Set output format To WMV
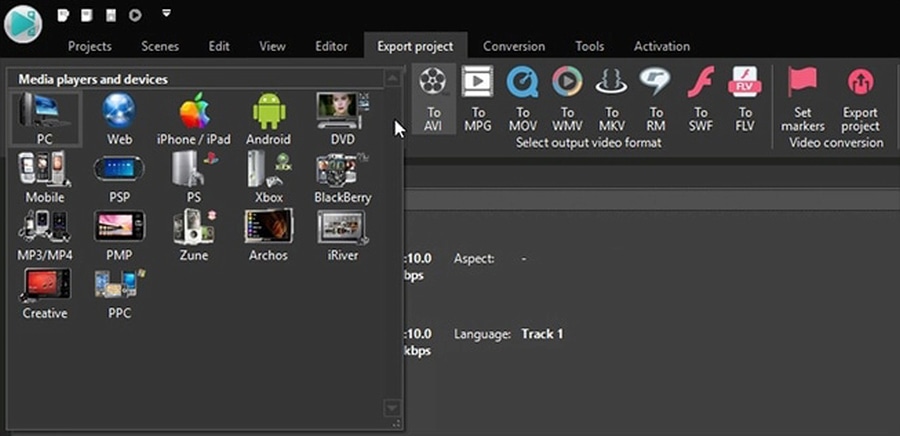This screenshot has height=436, width=900. point(567,99)
